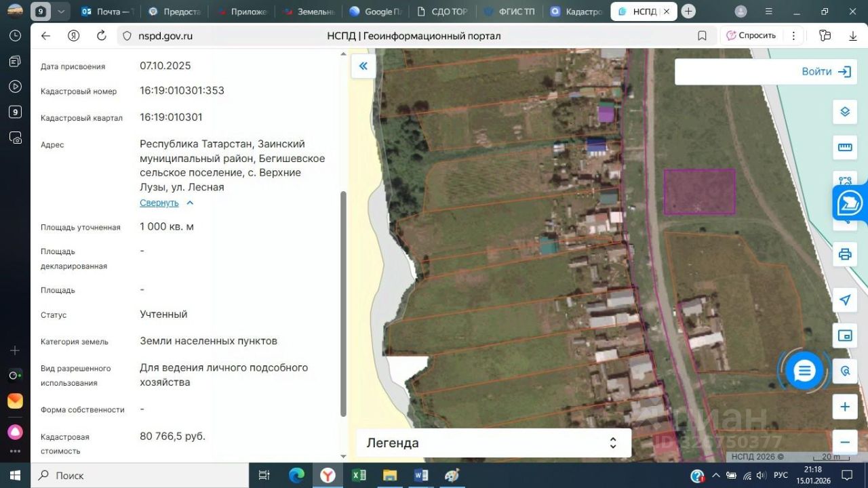Image resolution: width=868 pixels, height=488 pixels.
Task: Switch to the Земельн tab
Action: (310, 12)
